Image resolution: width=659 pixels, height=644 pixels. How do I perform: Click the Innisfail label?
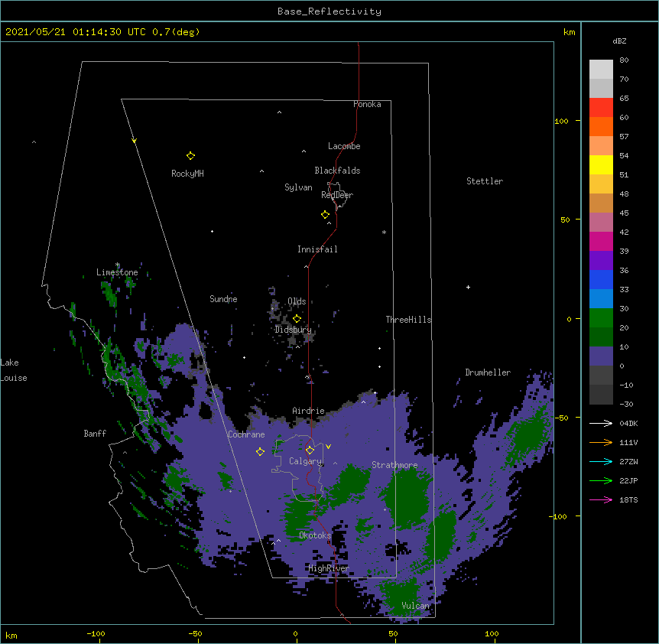317,249
